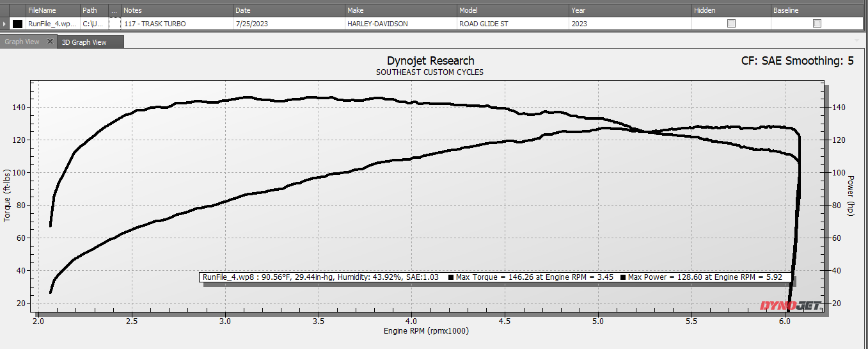The image size is (868, 349).
Task: Click the 'SOUTHEAST CUSTOM CYCLES' subtitle
Action: (430, 72)
